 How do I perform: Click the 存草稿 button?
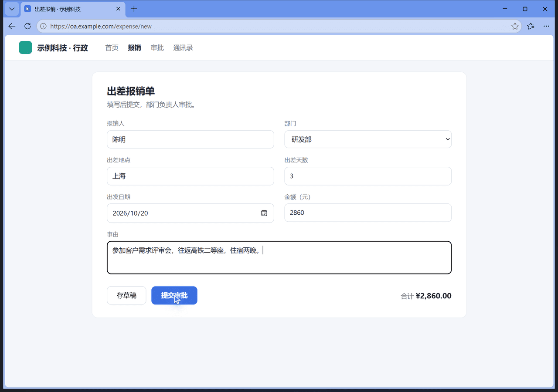click(x=126, y=295)
